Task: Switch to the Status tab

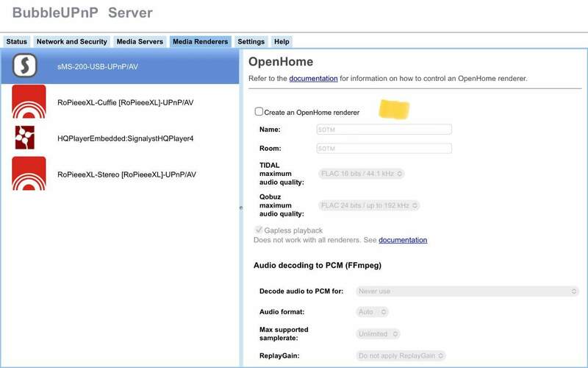Action: 16,42
